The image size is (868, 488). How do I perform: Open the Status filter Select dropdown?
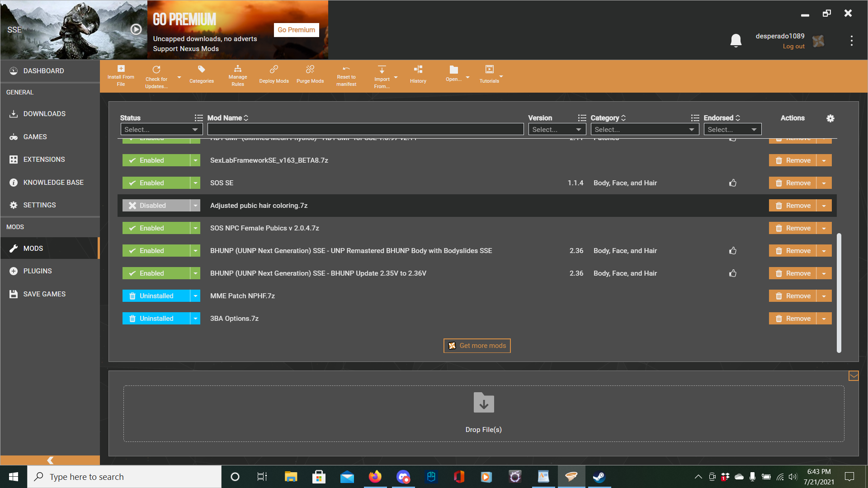160,130
